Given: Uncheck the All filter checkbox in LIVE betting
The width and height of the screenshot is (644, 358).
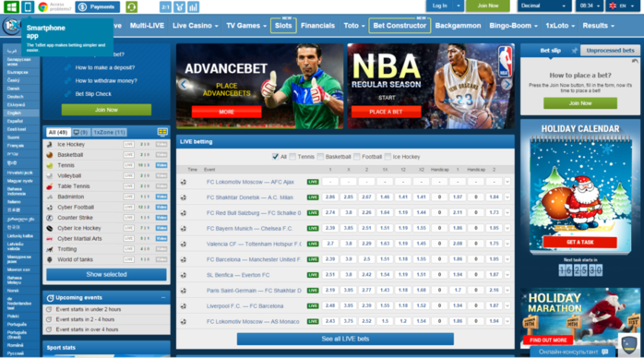Looking at the screenshot, I should point(276,157).
